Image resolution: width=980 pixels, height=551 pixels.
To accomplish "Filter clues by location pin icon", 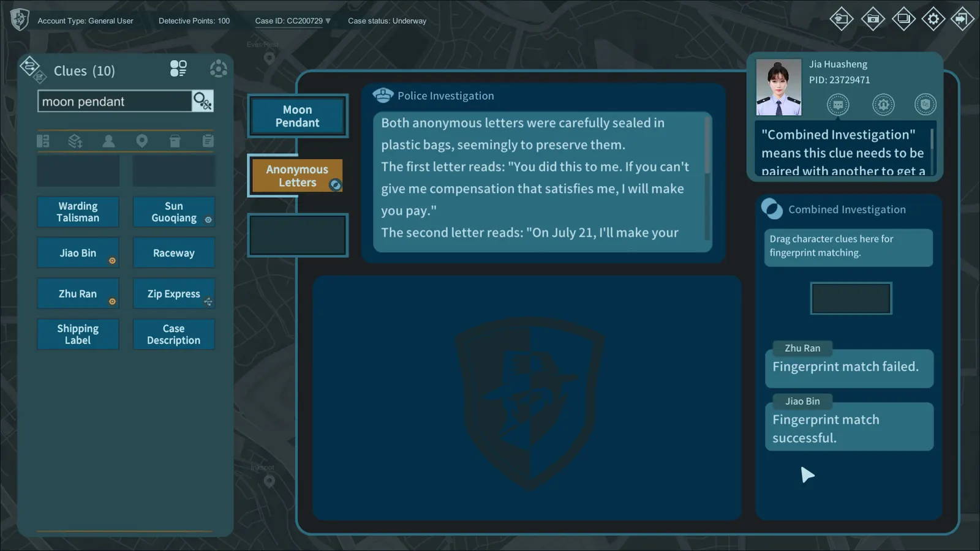I will [x=141, y=141].
